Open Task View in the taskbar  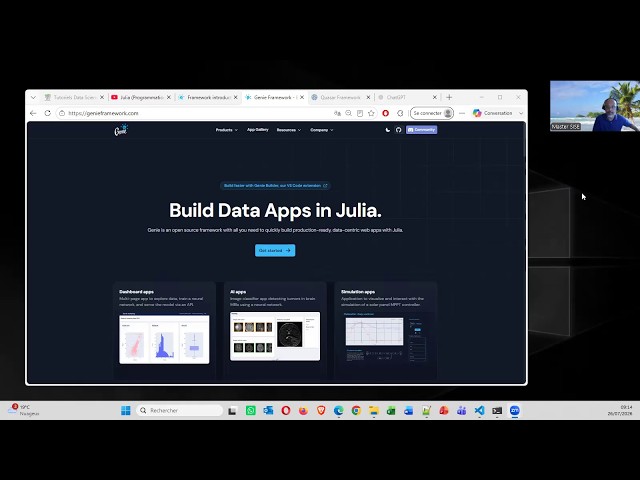point(232,411)
